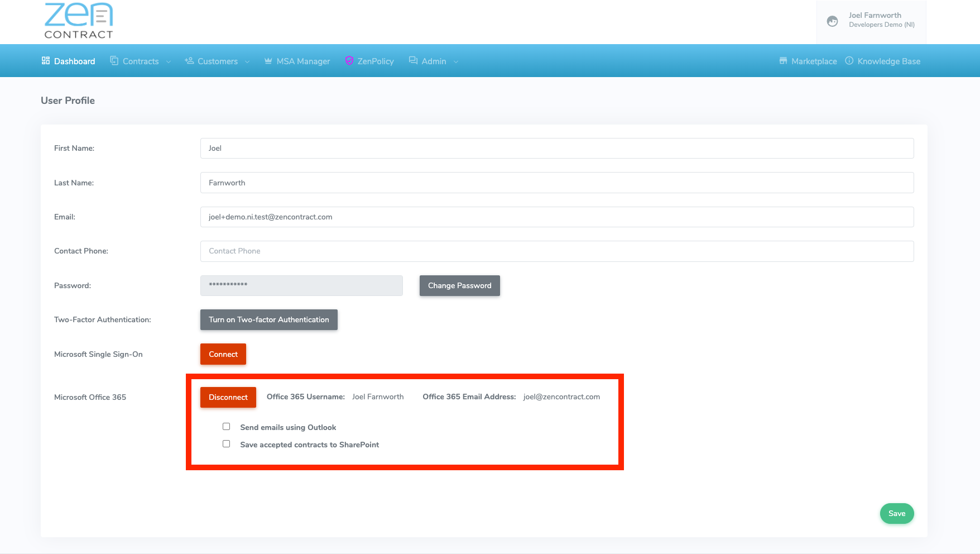
Task: Click the Zen Contract logo
Action: tap(78, 21)
